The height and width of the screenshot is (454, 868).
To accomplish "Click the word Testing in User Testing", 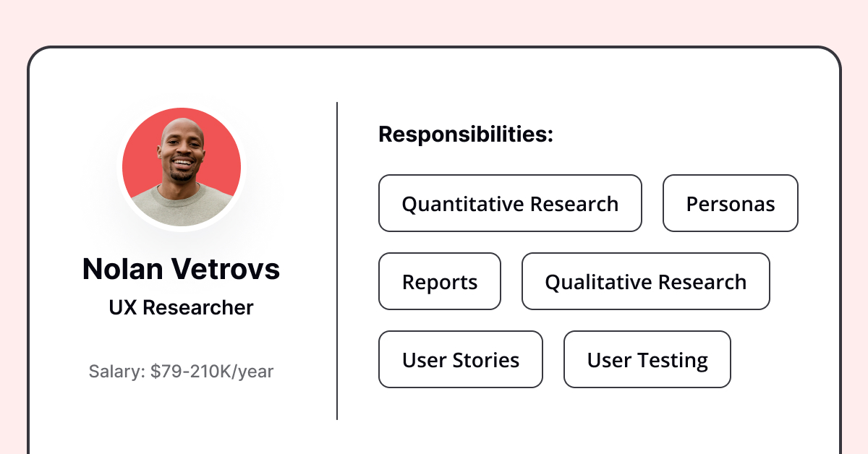I will [671, 360].
